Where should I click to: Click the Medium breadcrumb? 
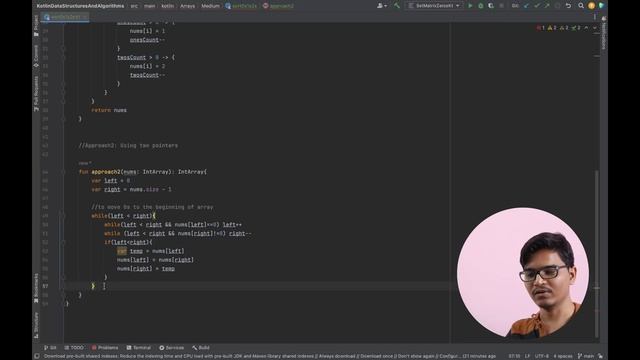[x=210, y=6]
